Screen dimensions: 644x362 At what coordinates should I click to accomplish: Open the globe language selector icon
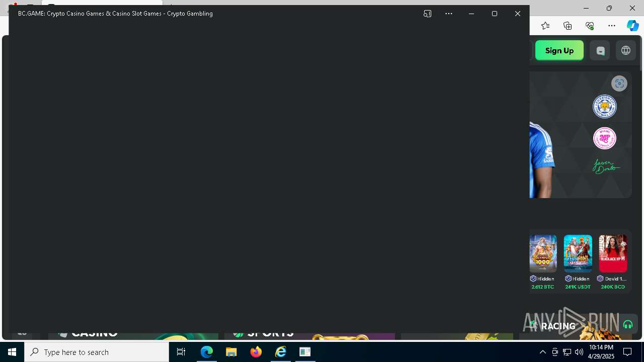(626, 50)
